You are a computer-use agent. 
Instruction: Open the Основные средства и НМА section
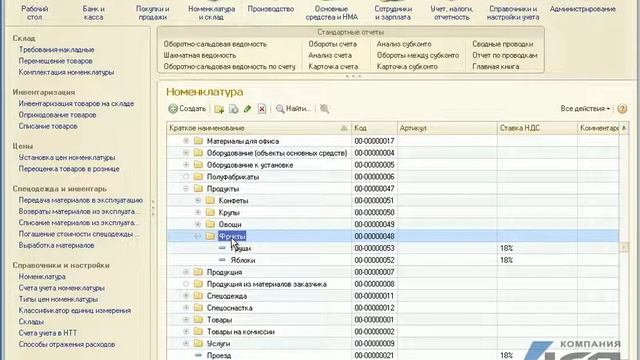click(x=331, y=13)
